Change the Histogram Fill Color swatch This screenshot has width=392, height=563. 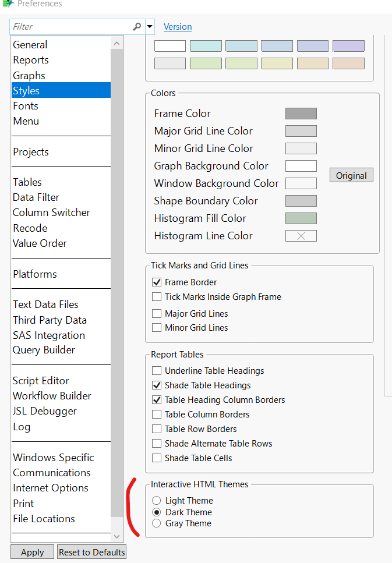pos(301,218)
